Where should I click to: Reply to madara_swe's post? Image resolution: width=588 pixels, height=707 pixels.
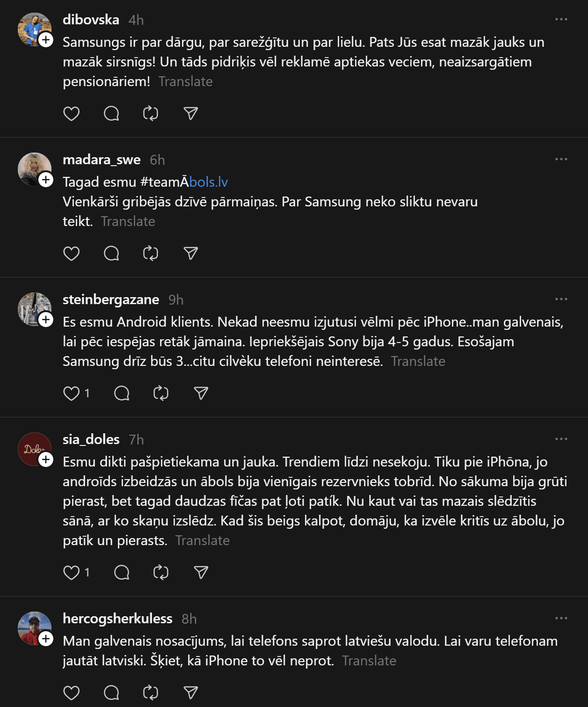tap(111, 254)
